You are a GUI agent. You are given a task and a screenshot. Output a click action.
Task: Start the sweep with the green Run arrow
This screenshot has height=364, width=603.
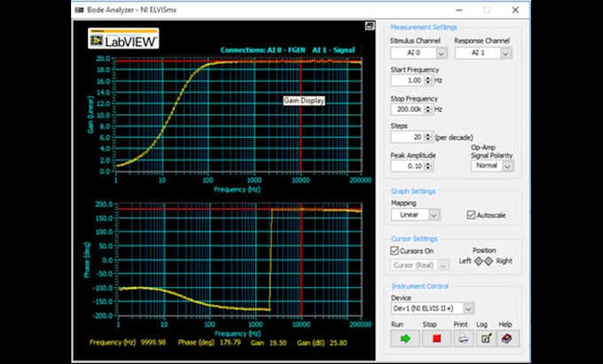click(405, 338)
